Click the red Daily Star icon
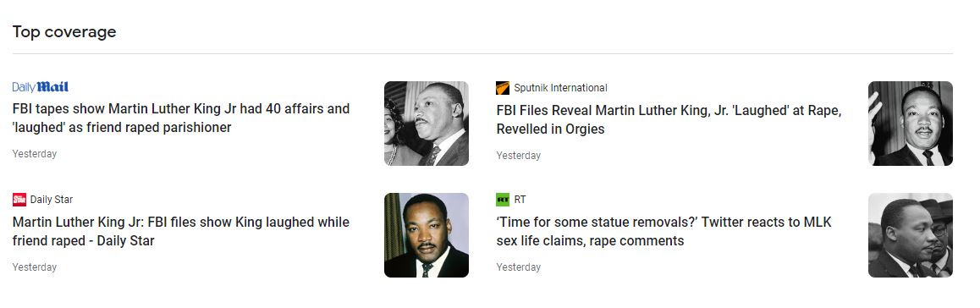The height and width of the screenshot is (308, 980). pyautogui.click(x=19, y=200)
